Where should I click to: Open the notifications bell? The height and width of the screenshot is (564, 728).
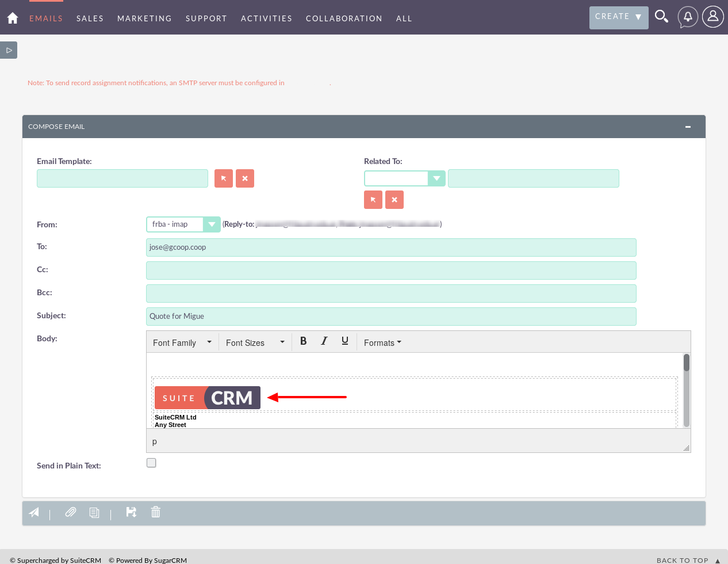coord(688,17)
